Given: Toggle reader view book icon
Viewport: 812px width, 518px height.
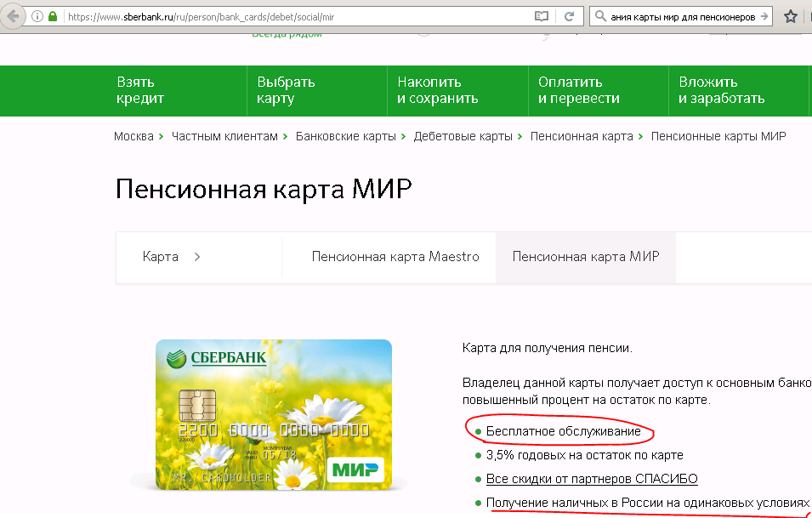Looking at the screenshot, I should [541, 16].
